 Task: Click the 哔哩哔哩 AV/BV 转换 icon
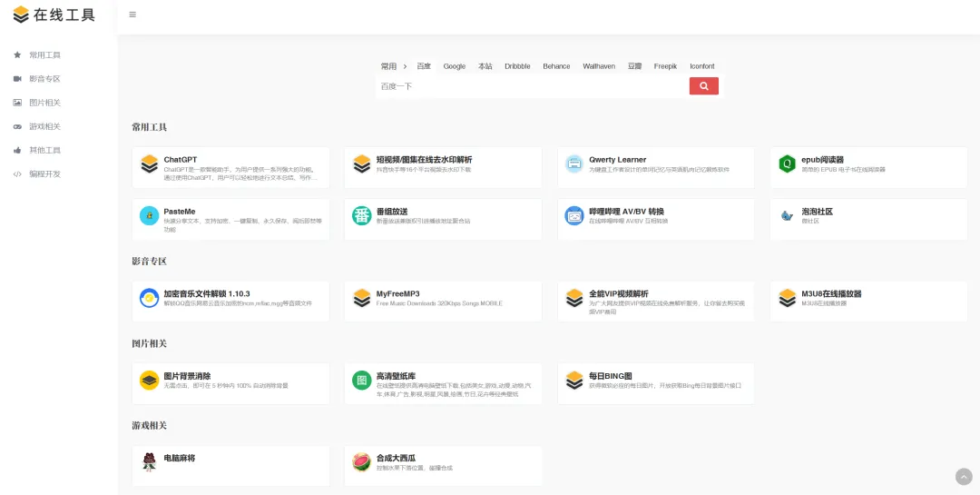[574, 216]
